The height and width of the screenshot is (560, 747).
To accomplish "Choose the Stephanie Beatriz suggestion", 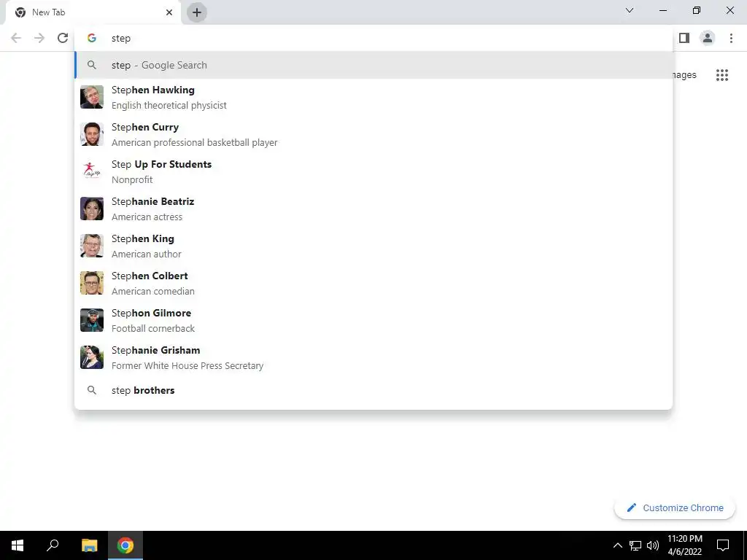I will click(373, 209).
